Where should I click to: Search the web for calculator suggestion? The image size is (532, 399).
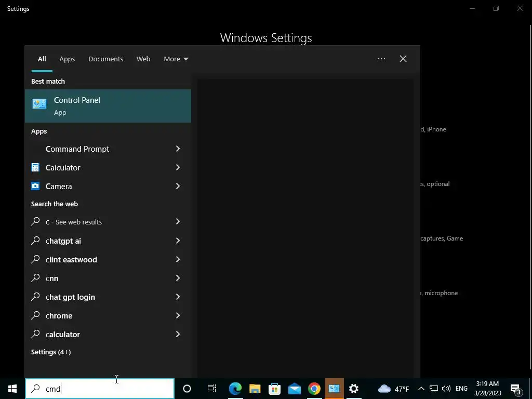coord(99,334)
